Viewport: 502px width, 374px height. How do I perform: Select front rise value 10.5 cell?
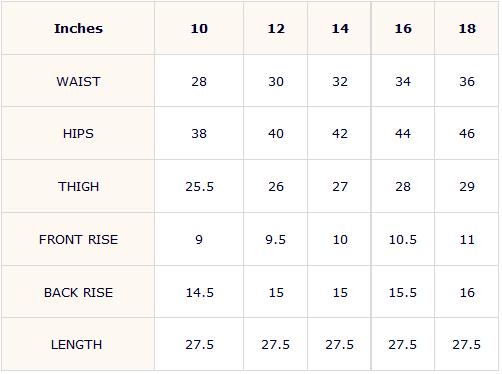click(403, 239)
